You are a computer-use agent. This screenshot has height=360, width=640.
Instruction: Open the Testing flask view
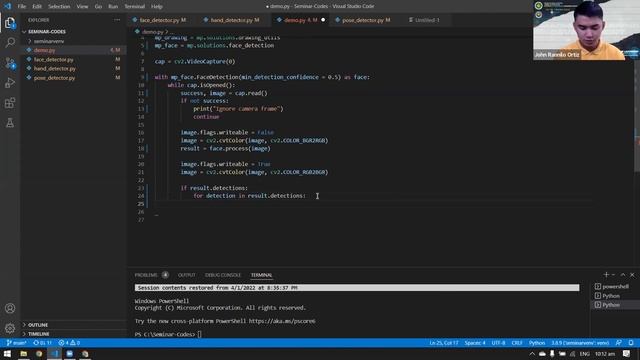(x=10, y=123)
